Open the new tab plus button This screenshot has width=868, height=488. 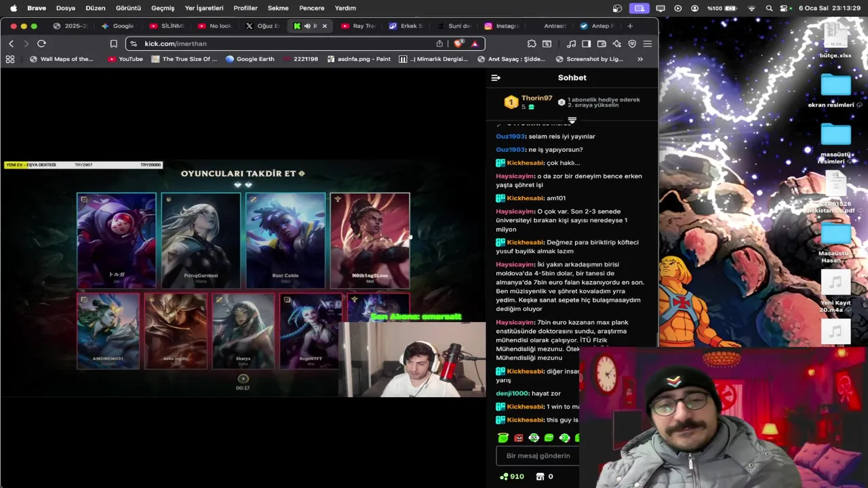pos(630,26)
